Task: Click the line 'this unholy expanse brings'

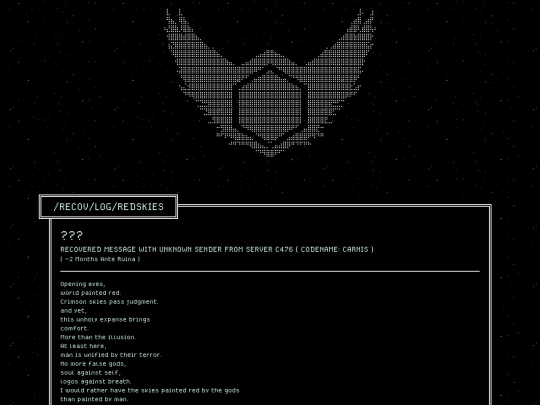Action: click(x=105, y=320)
